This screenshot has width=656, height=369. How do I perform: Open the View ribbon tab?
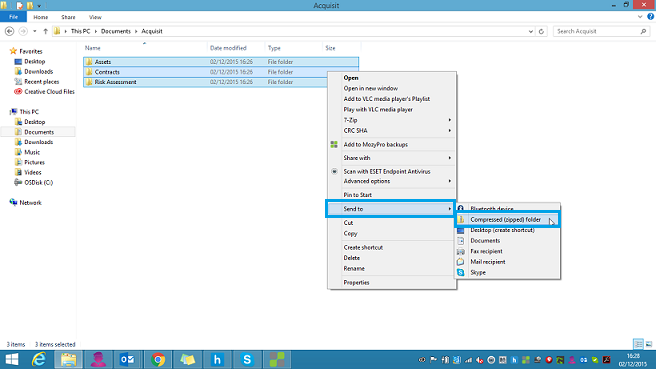pos(95,17)
